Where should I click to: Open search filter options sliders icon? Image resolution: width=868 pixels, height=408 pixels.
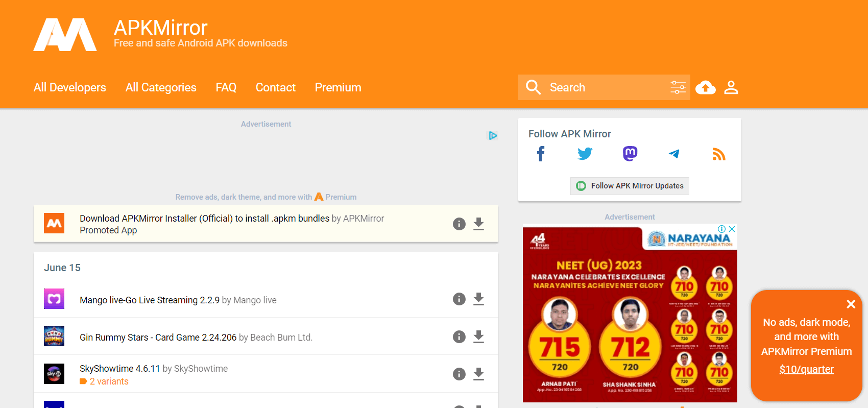(x=678, y=87)
